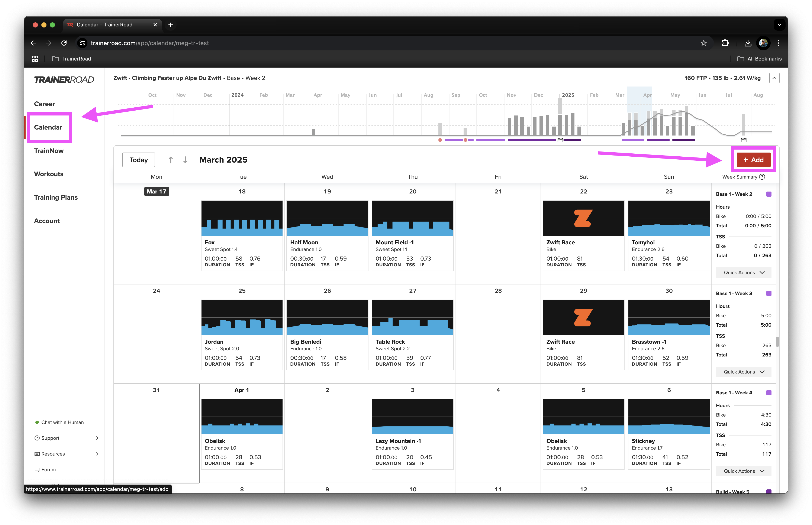Click the race flag marker near Aug
Image resolution: width=812 pixels, height=525 pixels.
(x=744, y=140)
